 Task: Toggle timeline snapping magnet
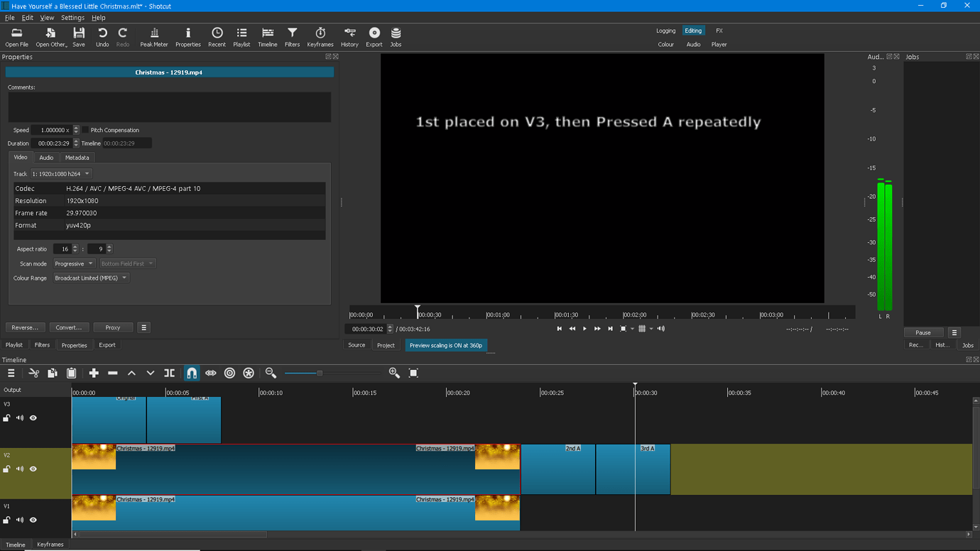(x=192, y=373)
